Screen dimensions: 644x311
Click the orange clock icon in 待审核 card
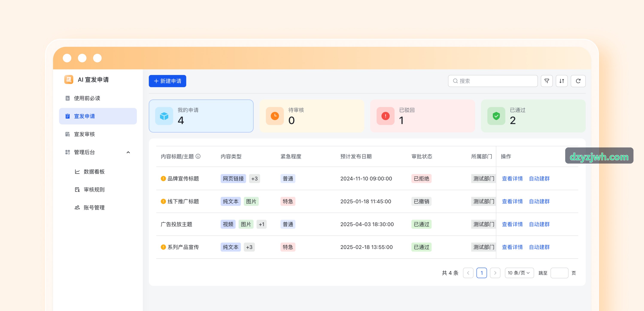pyautogui.click(x=275, y=116)
